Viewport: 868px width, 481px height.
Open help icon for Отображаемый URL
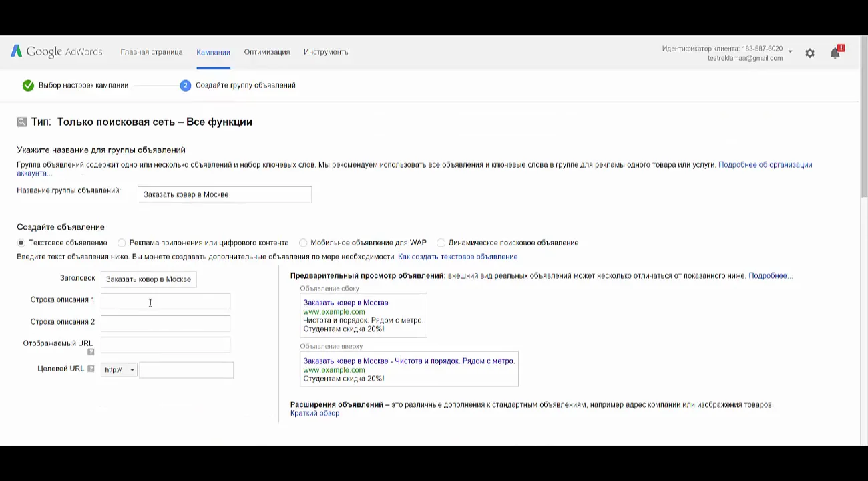tap(91, 352)
